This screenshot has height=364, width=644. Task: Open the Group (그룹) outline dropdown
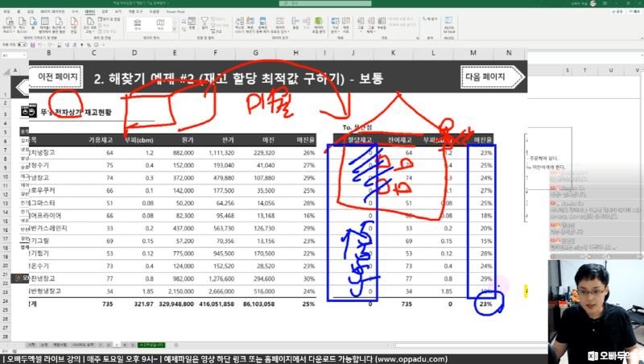pyautogui.click(x=361, y=25)
